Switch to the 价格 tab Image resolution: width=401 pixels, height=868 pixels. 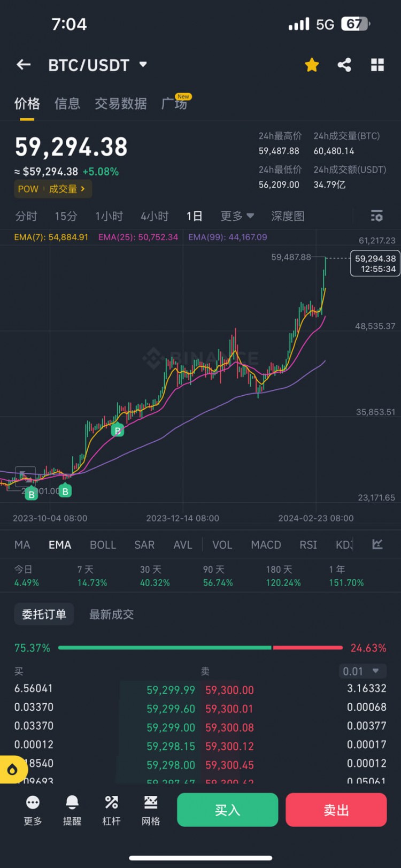27,103
